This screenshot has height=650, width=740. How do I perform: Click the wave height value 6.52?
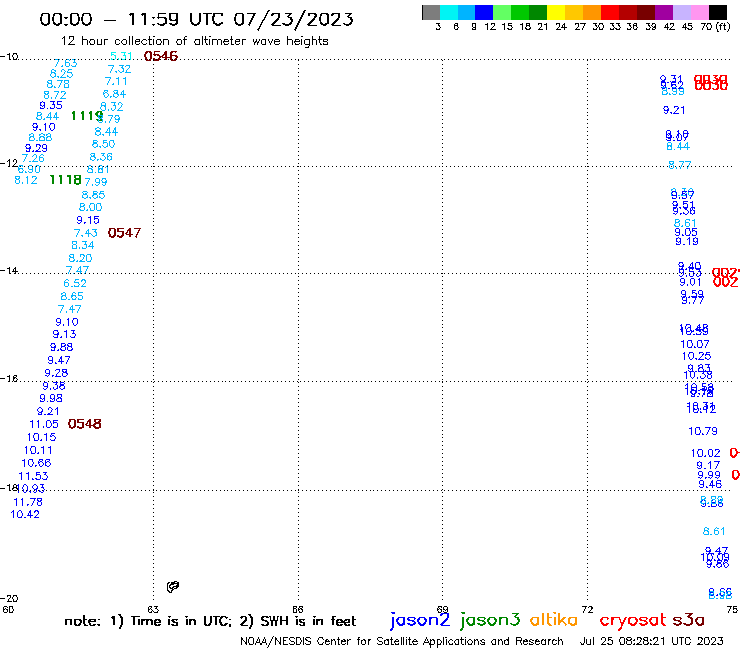tap(75, 283)
